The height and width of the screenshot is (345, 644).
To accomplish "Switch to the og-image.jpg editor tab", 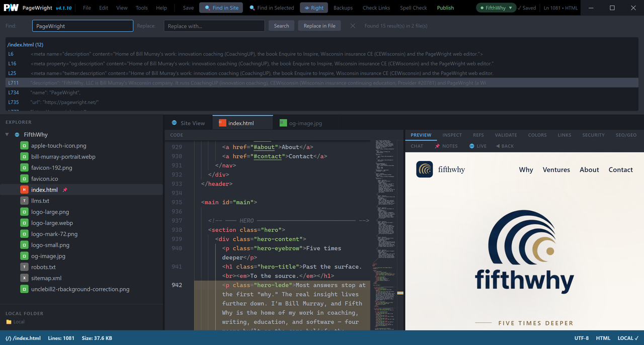I will pos(301,123).
